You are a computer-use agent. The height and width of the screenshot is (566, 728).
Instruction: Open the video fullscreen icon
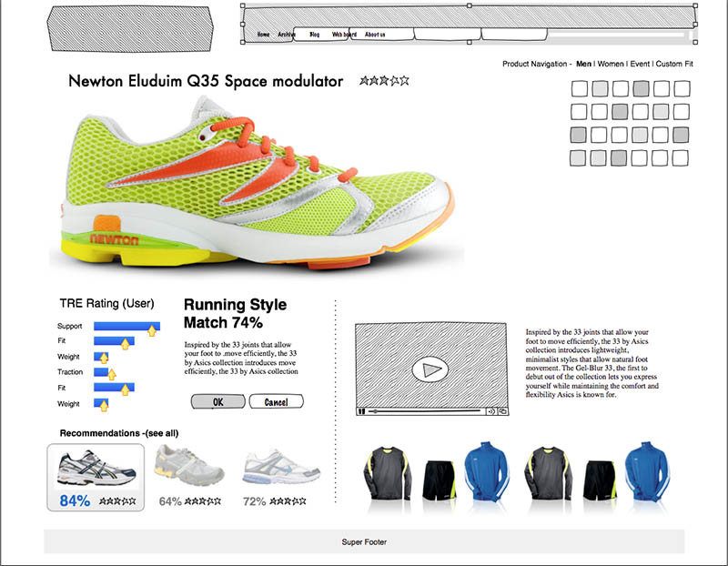coord(502,411)
